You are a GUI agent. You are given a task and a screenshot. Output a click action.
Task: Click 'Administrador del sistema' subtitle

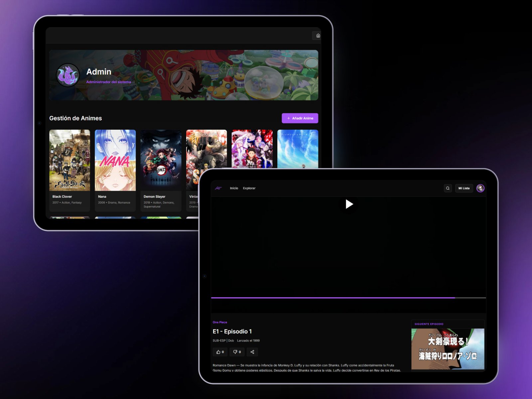108,82
